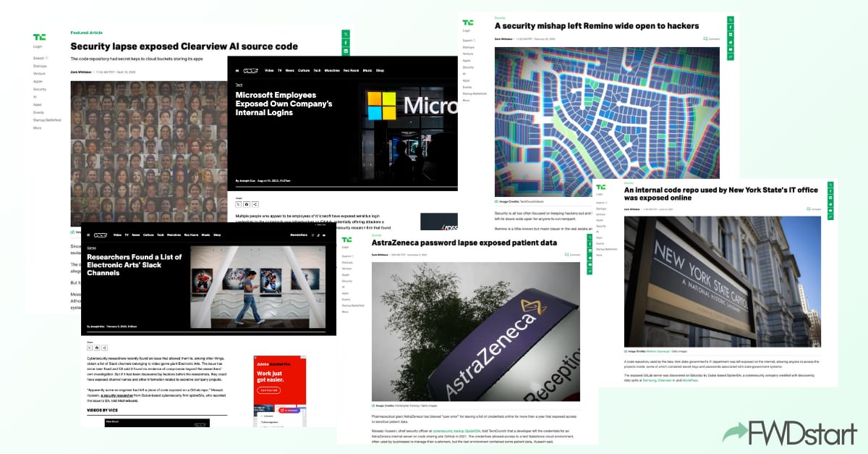Click the "AstraZeneca password lapse exposed patient data" headline
Screen dimensions: 868x454
point(464,243)
